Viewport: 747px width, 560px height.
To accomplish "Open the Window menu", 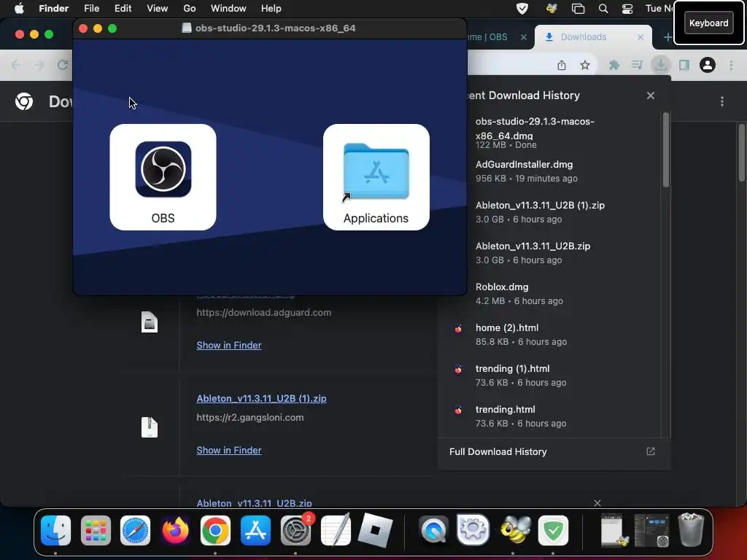I will pos(228,8).
